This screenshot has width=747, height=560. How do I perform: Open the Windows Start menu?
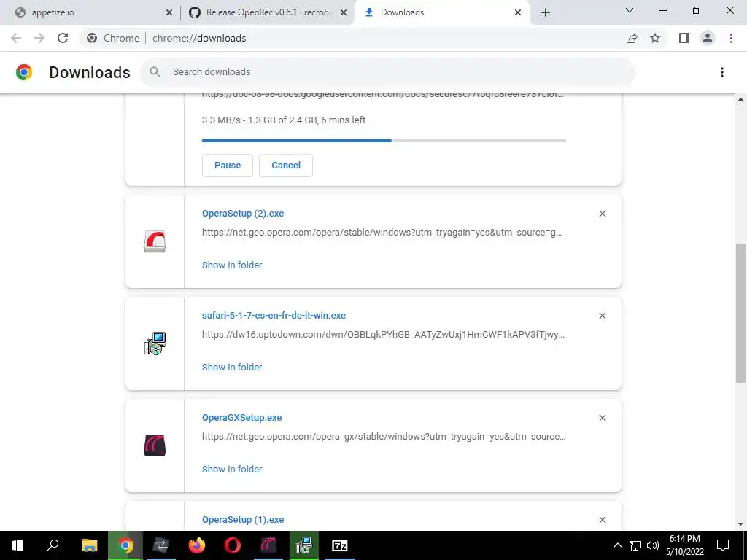pyautogui.click(x=18, y=545)
